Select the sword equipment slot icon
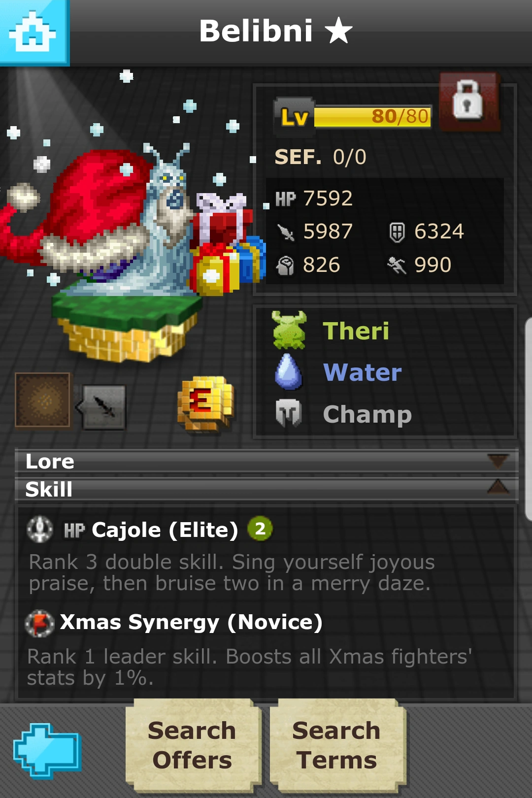Image resolution: width=532 pixels, height=798 pixels. 101,407
